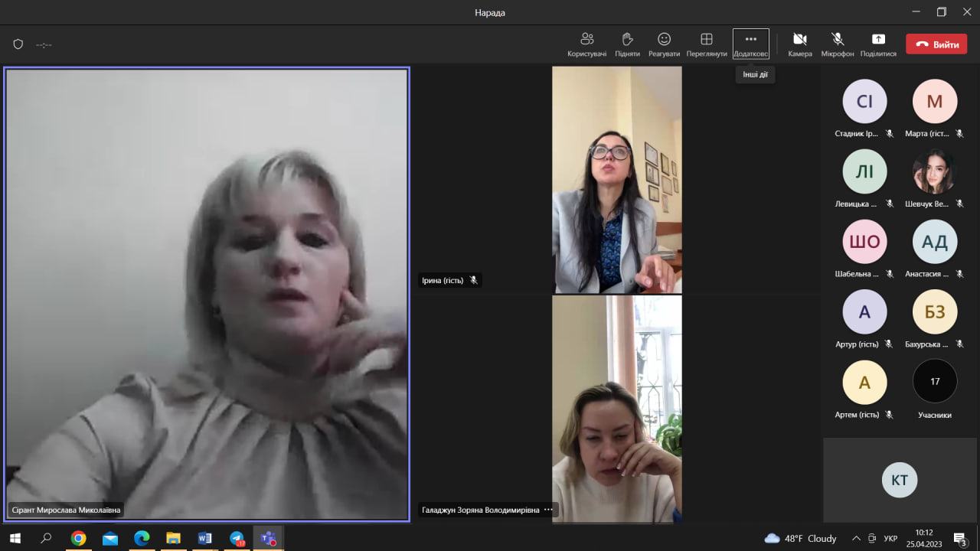Switch the УКР keyboard language
980x551 pixels.
890,538
